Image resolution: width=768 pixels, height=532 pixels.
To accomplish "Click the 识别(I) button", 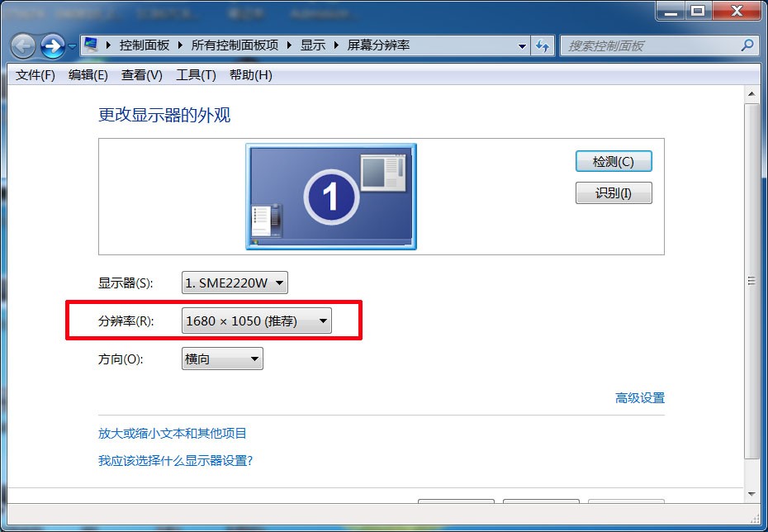I will click(613, 193).
